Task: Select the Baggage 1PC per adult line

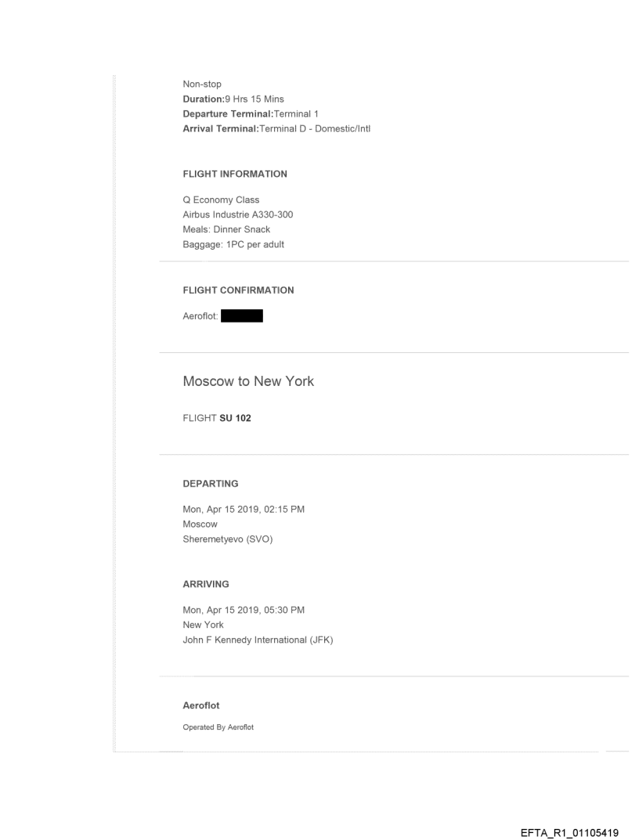Action: pyautogui.click(x=228, y=243)
